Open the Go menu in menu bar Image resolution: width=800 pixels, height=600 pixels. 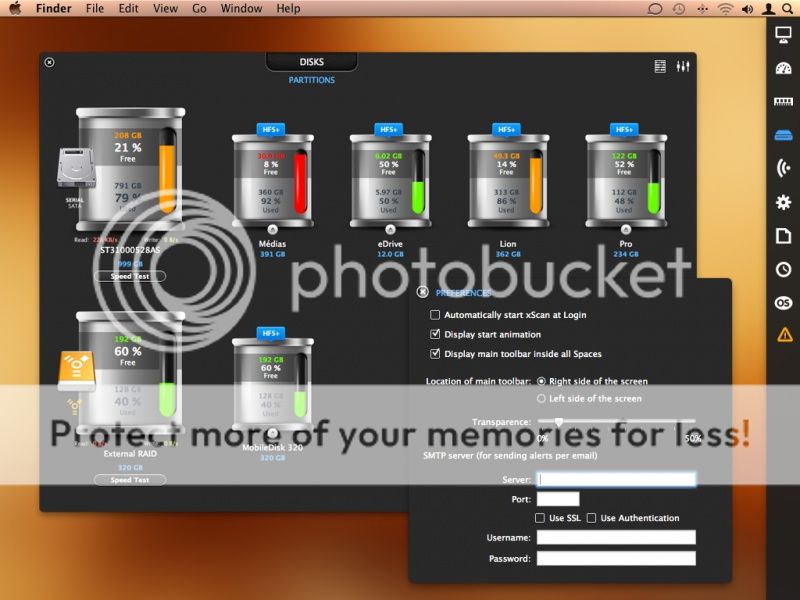[199, 9]
